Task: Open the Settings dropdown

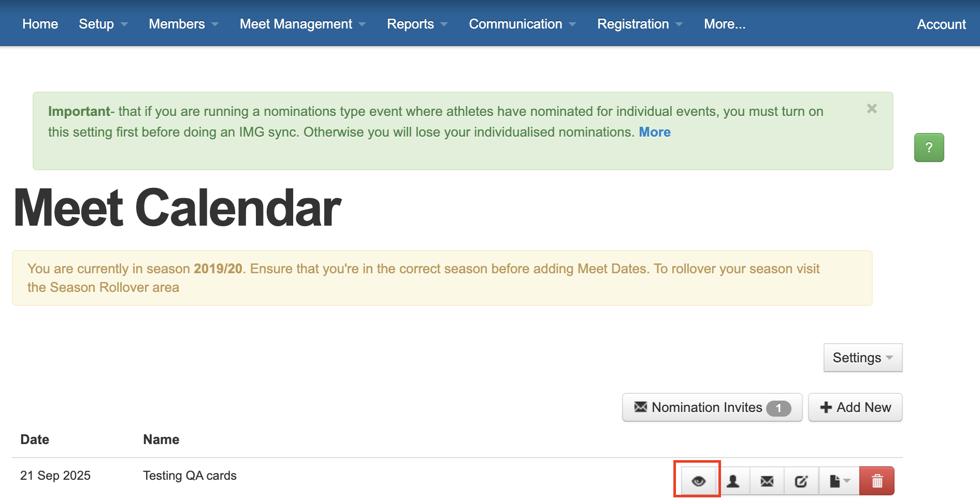Action: [x=863, y=358]
